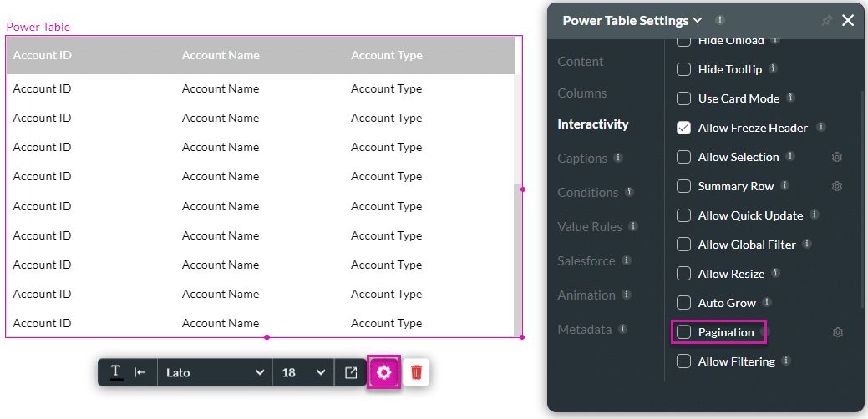Enable the Allow Quick Update checkbox

(x=683, y=215)
